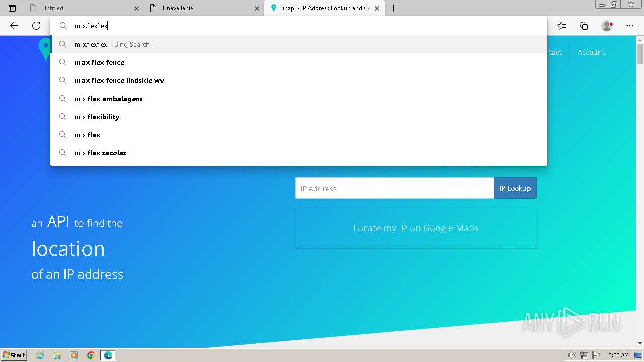Launch Google Chrome from taskbar

click(91, 355)
